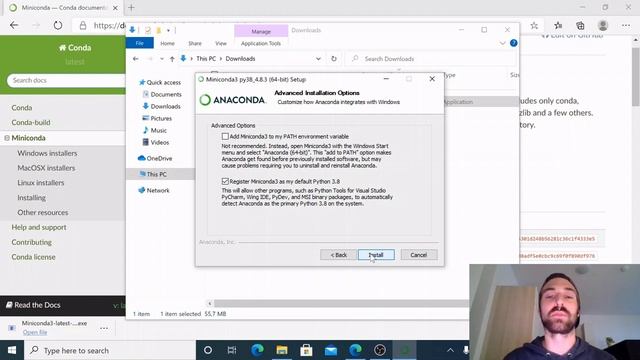Open download item ellipsis options

[x=104, y=328]
